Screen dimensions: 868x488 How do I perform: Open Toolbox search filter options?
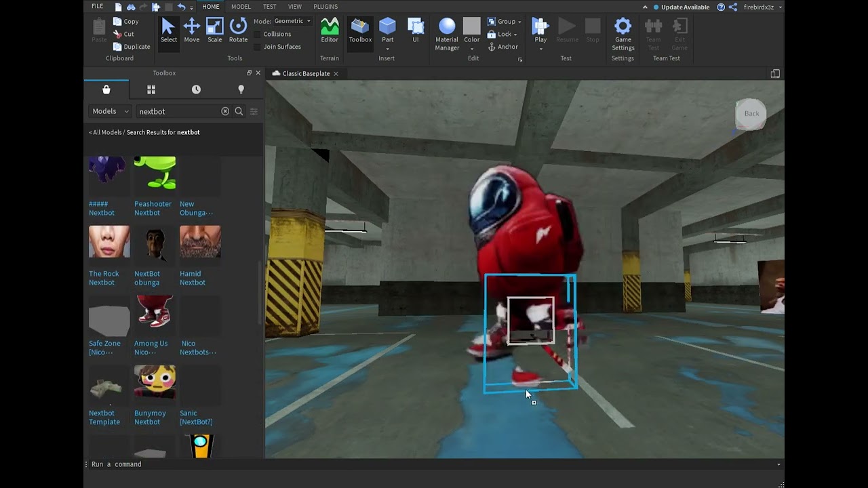[x=254, y=111]
